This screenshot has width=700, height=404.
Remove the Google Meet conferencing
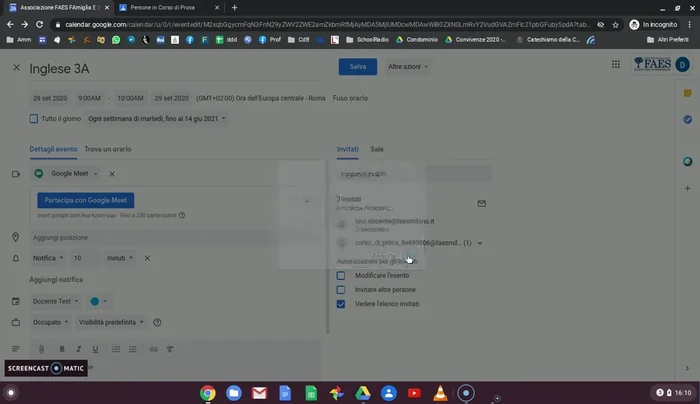[112, 174]
